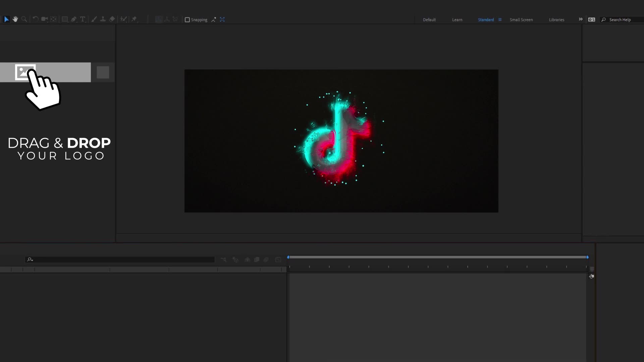Select the Rotation tool
The image size is (644, 362).
pyautogui.click(x=35, y=19)
